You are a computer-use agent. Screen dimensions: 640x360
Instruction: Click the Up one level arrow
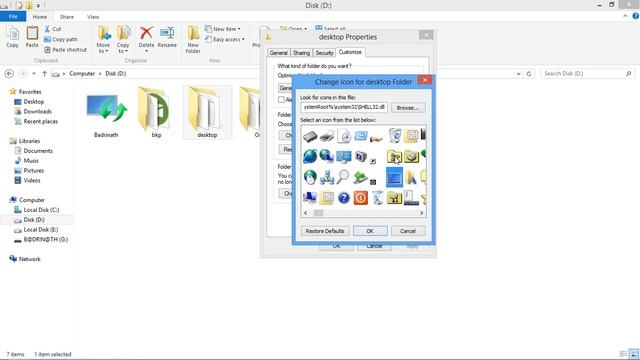[x=44, y=73]
